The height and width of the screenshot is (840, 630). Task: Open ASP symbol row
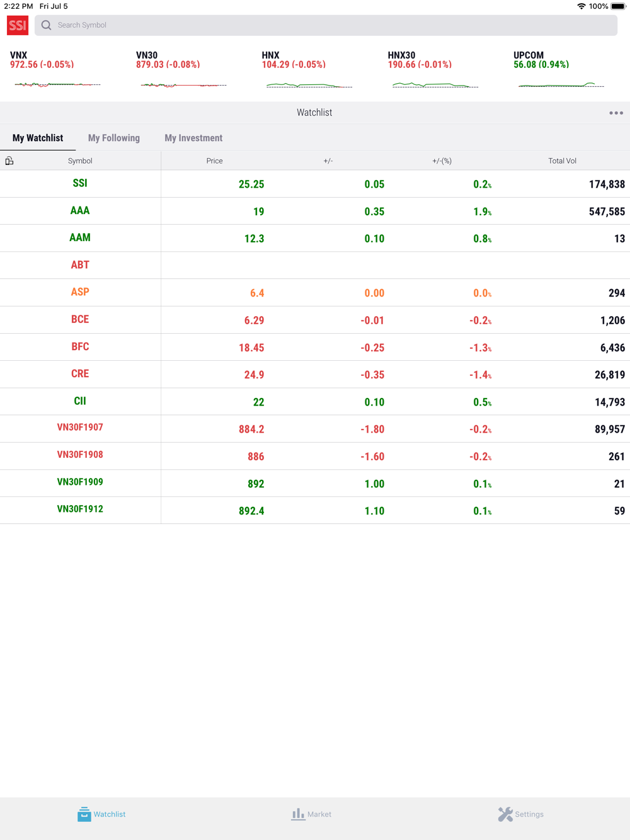click(x=315, y=293)
